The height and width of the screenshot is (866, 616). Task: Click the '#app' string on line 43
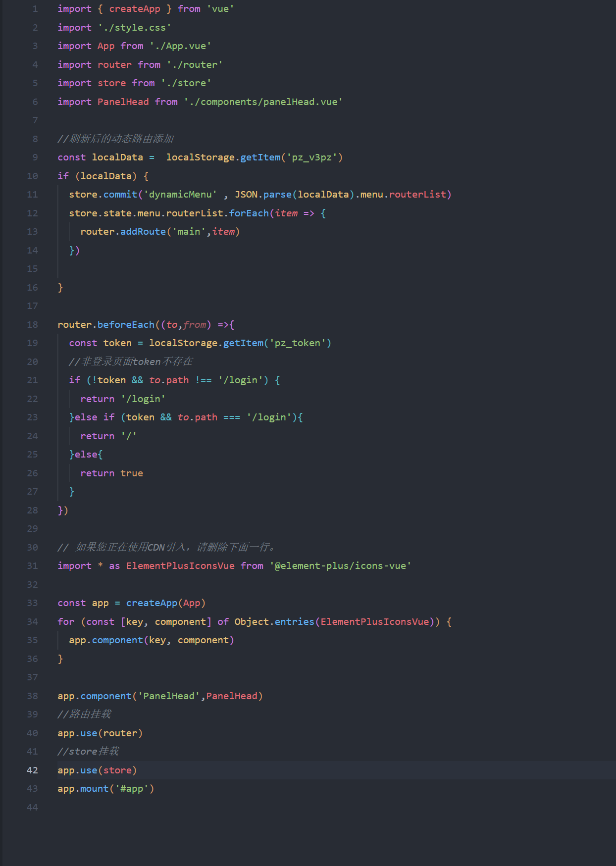(132, 789)
